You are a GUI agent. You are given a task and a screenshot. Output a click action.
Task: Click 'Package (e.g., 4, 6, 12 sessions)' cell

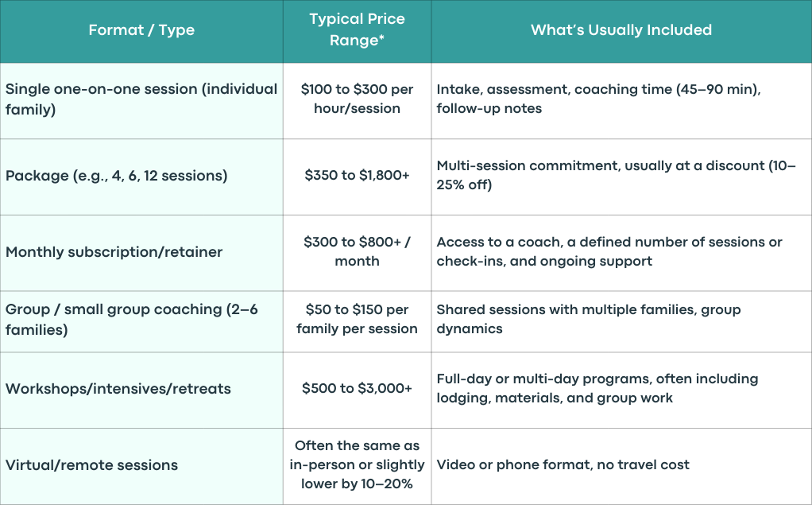click(x=141, y=177)
